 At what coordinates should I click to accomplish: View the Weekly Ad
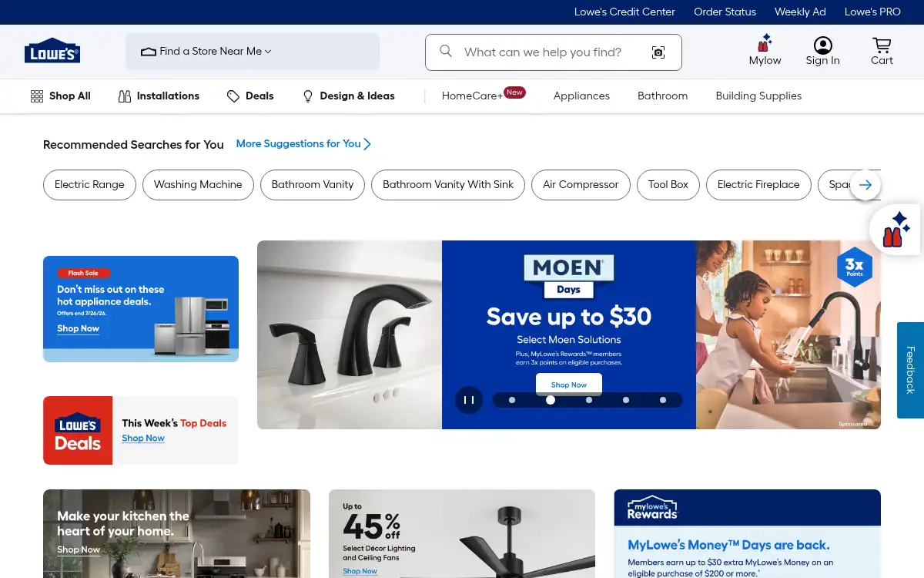[800, 12]
